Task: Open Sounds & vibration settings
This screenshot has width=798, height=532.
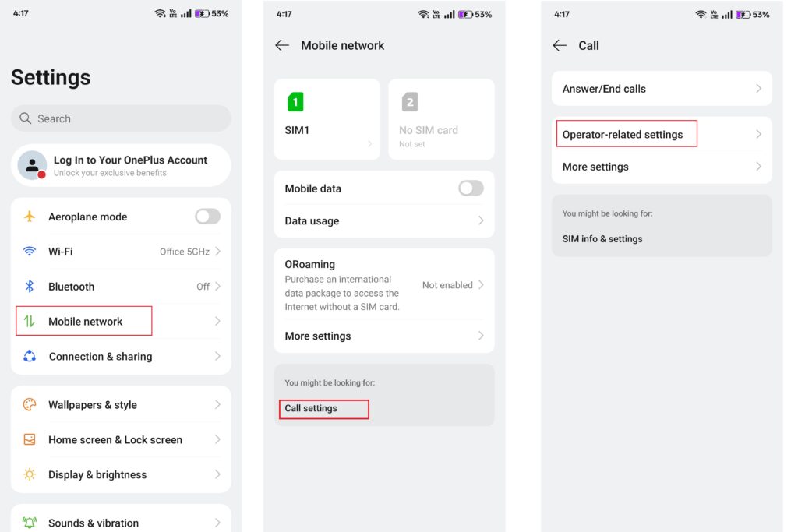Action: (x=121, y=521)
